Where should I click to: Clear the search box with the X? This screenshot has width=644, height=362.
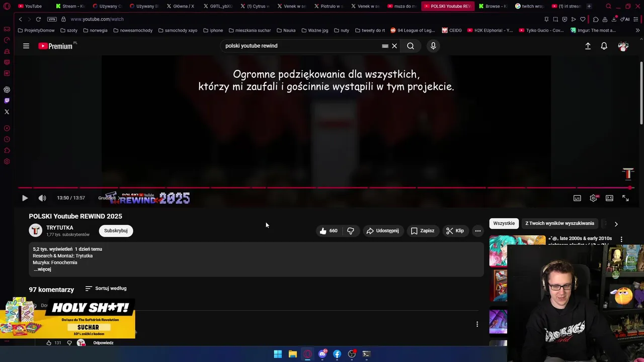394,46
